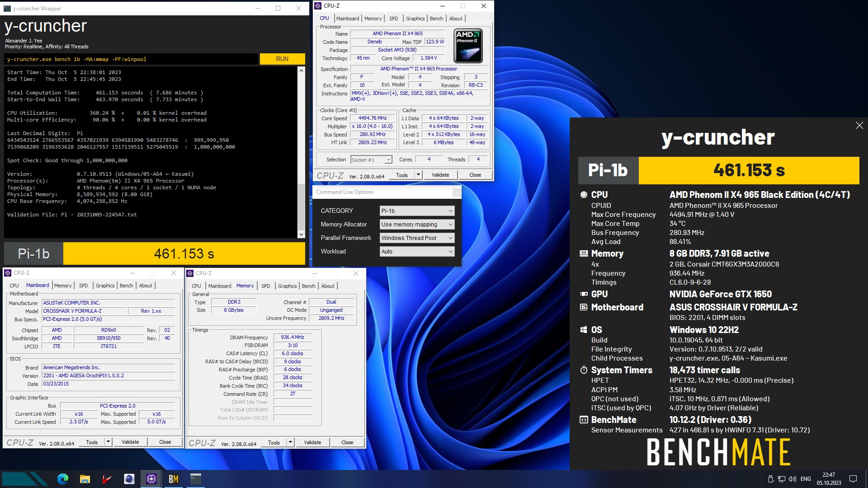This screenshot has width=868, height=488.
Task: Click the volume icon in system tray
Action: (792, 479)
